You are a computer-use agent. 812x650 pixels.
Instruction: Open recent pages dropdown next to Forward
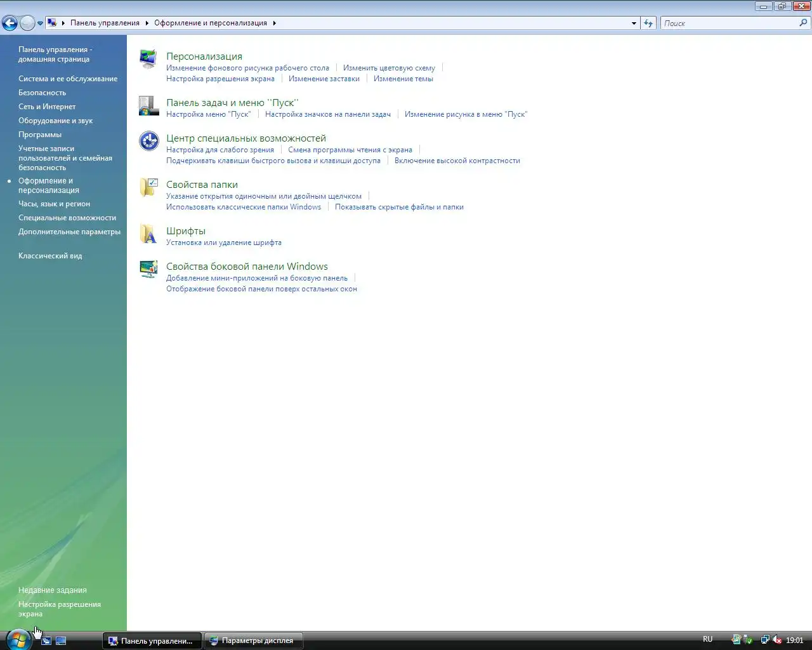coord(40,23)
